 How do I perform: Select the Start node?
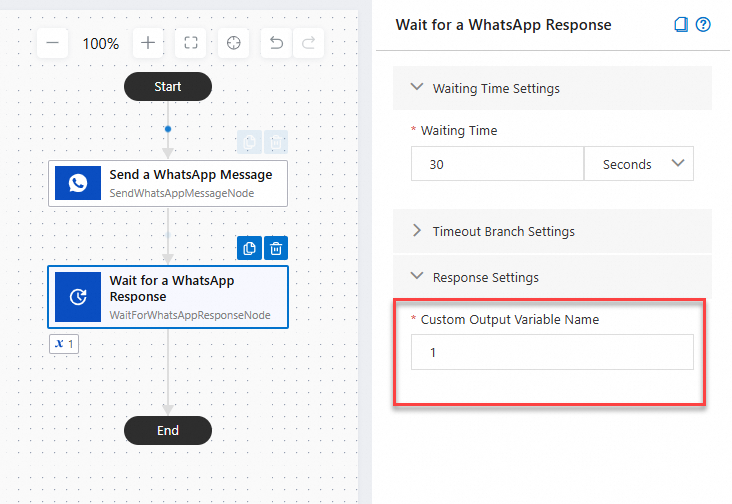pyautogui.click(x=168, y=86)
